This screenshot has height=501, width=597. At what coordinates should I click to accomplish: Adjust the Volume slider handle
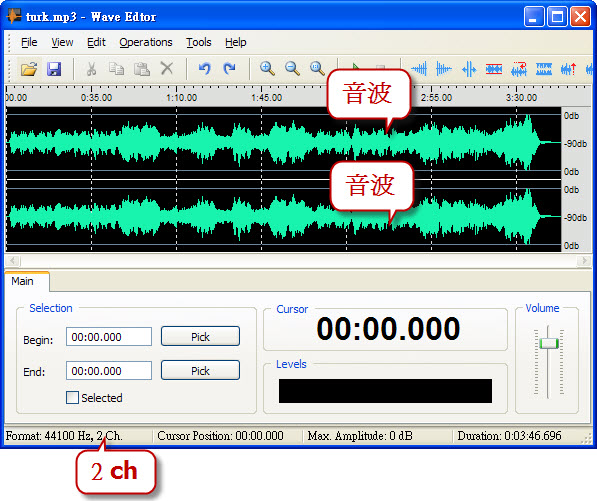coord(549,343)
